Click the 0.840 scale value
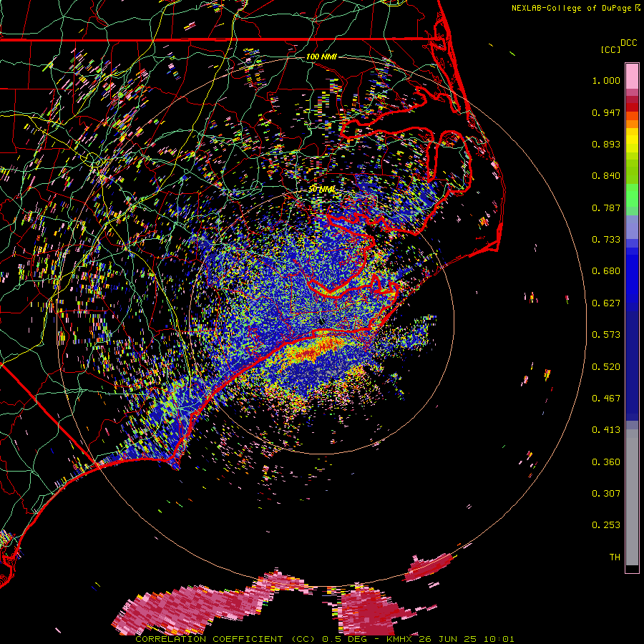The image size is (644, 644). 606,176
